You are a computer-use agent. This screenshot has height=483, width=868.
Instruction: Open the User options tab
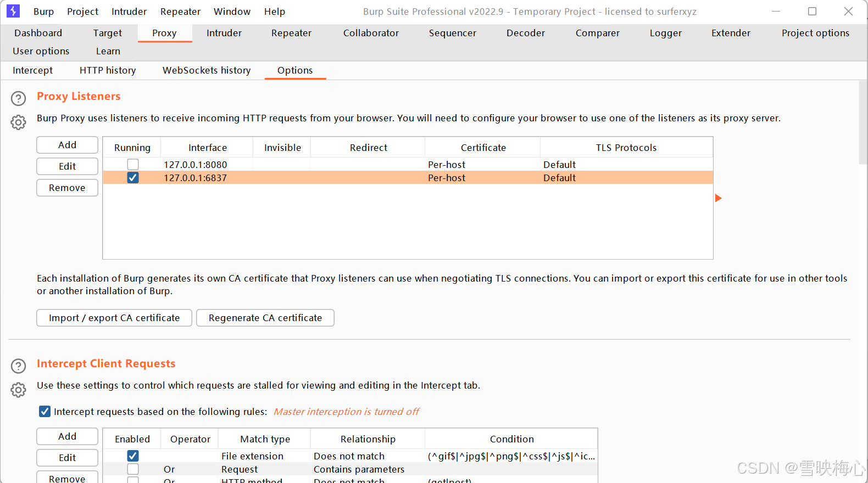41,51
